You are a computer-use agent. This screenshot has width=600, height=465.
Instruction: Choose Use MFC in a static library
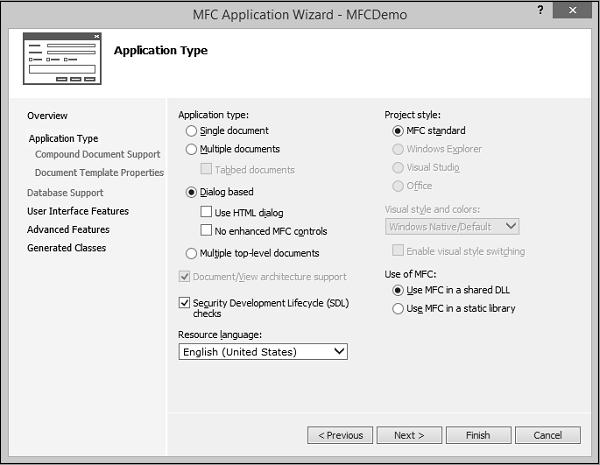click(398, 308)
